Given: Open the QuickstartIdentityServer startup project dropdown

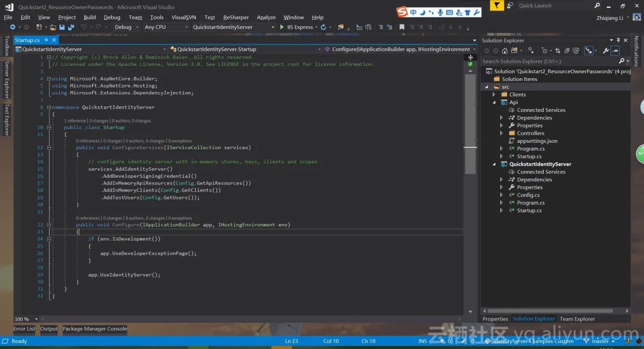Looking at the screenshot, I should [x=273, y=27].
